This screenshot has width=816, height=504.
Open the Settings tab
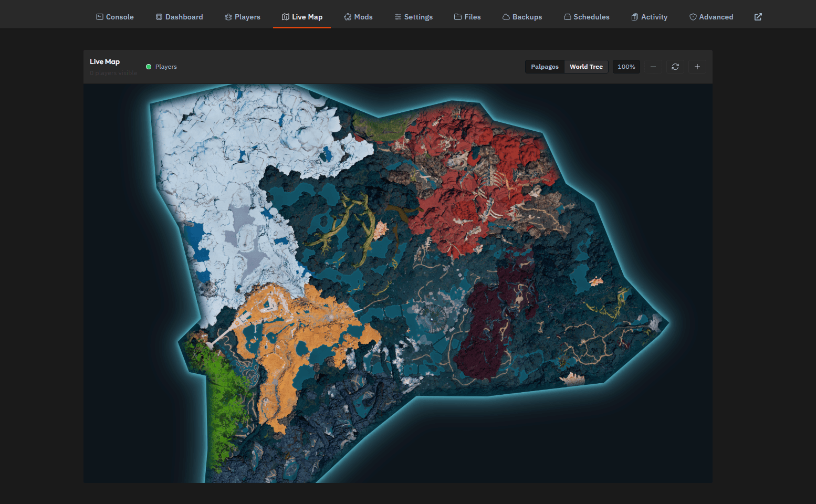tap(414, 17)
